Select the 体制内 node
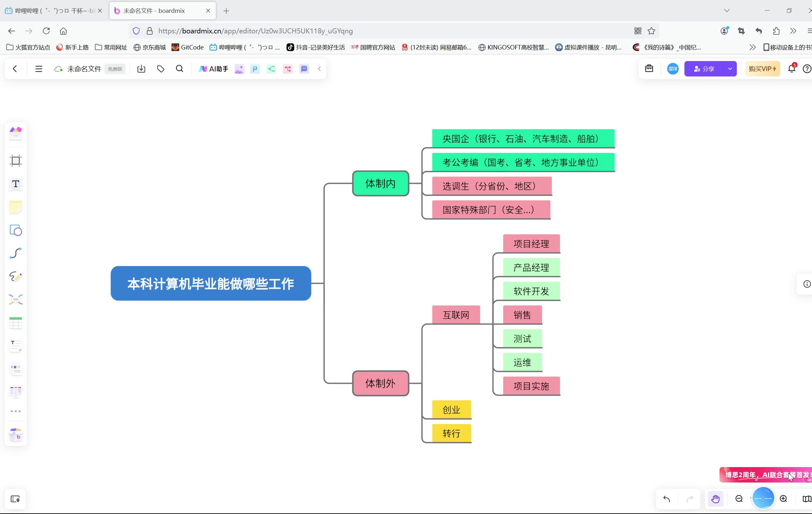Viewport: 812px width, 514px height. pyautogui.click(x=380, y=183)
